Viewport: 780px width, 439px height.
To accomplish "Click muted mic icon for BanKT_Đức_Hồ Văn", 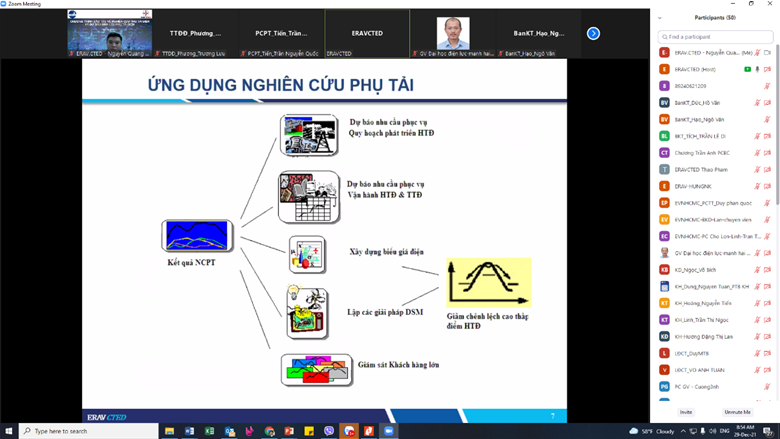I will tap(757, 103).
